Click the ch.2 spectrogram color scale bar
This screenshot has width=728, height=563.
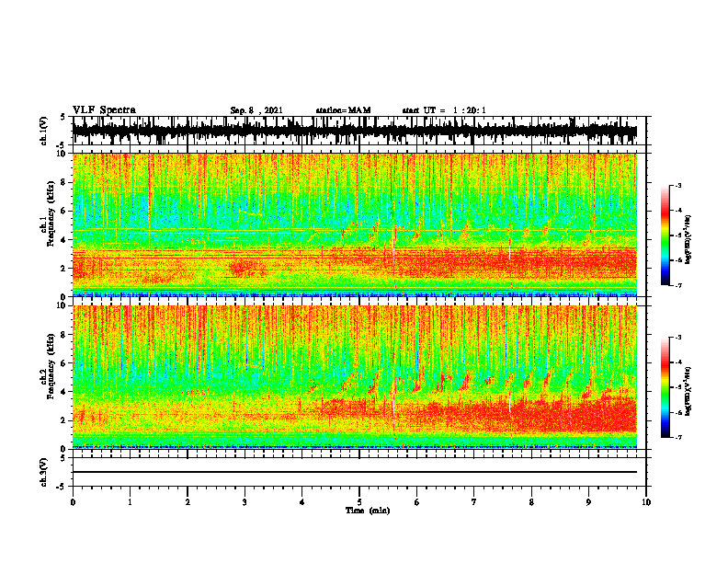point(665,387)
